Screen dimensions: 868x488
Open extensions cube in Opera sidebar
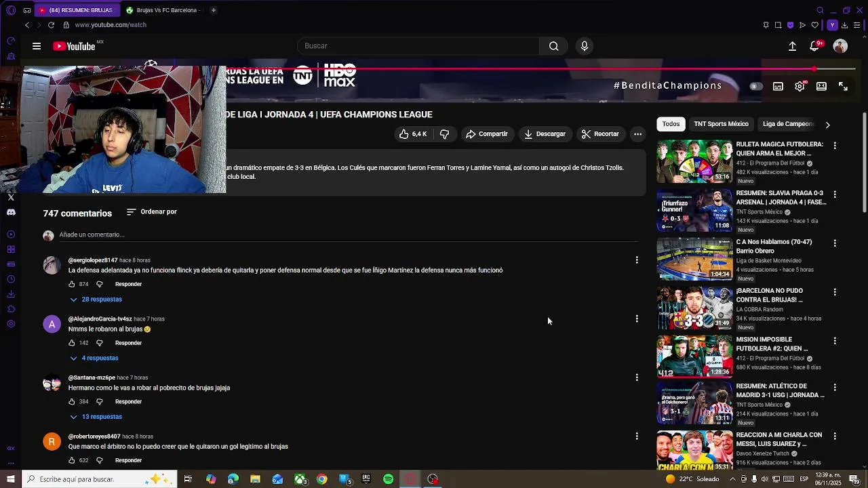[x=11, y=309]
